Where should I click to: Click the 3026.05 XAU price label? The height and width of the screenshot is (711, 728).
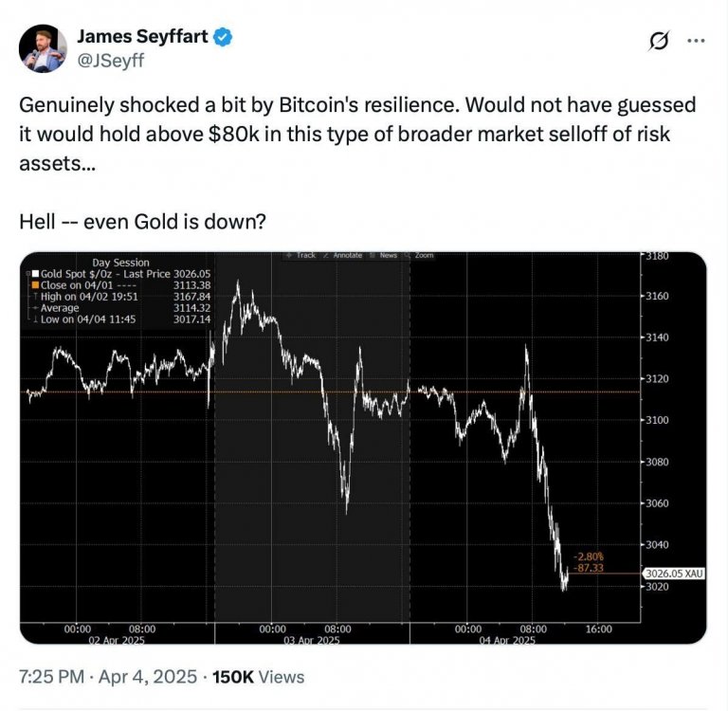(674, 574)
